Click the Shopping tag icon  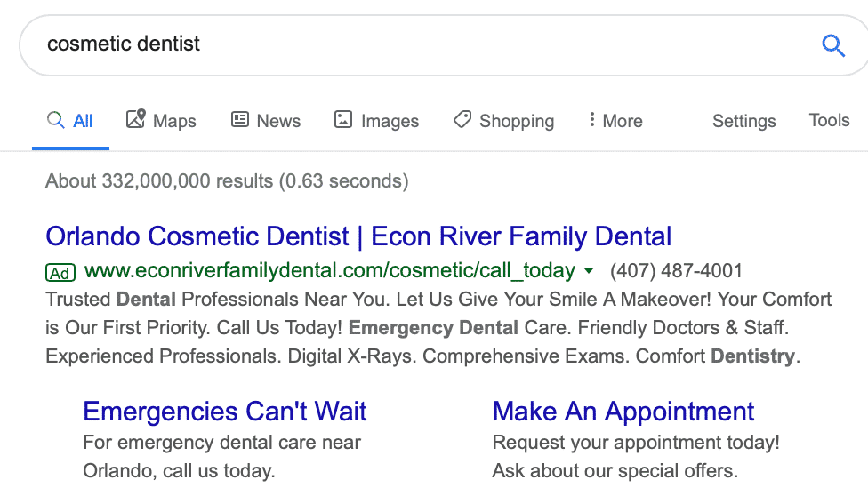tap(462, 119)
